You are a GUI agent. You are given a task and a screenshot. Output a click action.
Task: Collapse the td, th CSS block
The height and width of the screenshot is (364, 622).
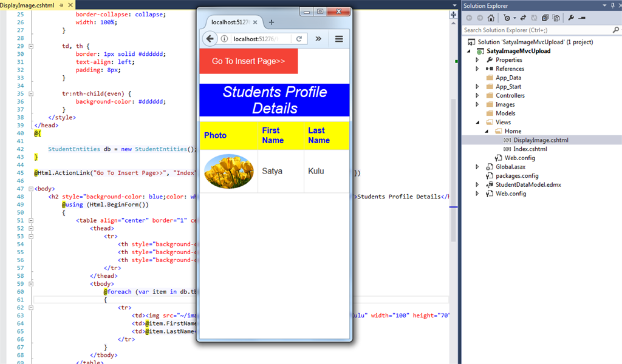click(x=30, y=46)
